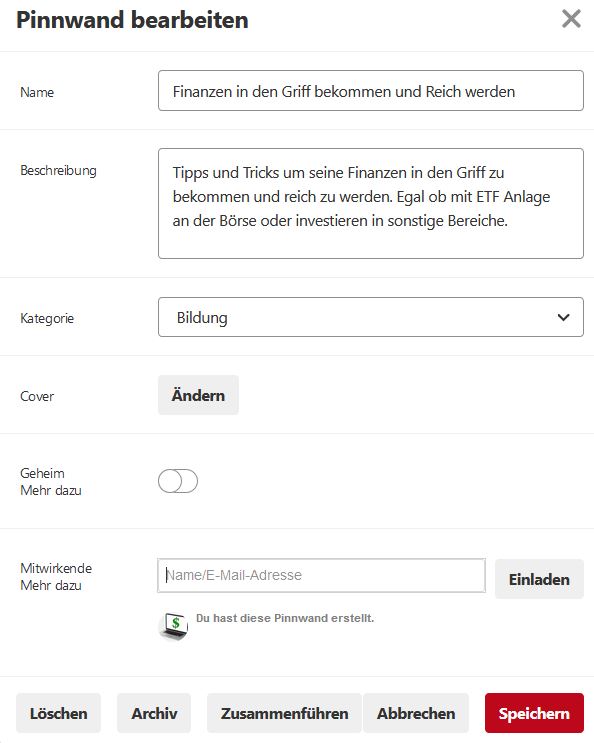Cancel editing with Abbrechen
The width and height of the screenshot is (594, 743).
[416, 713]
